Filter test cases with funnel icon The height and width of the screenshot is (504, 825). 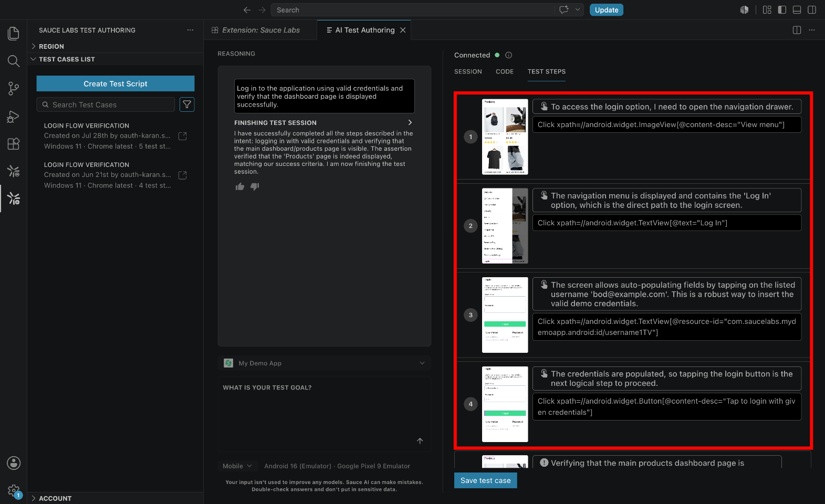[187, 104]
